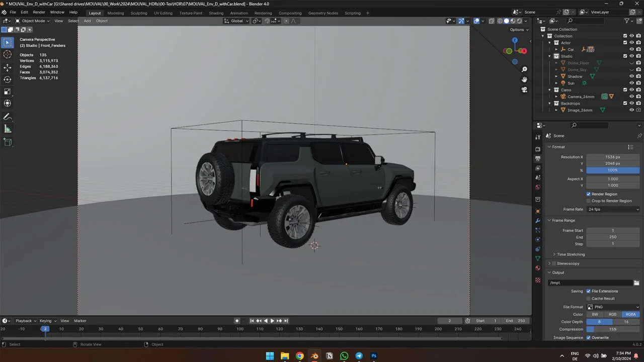644x362 pixels.
Task: Open the Transform Orientation Global dropdown
Action: pos(235,21)
